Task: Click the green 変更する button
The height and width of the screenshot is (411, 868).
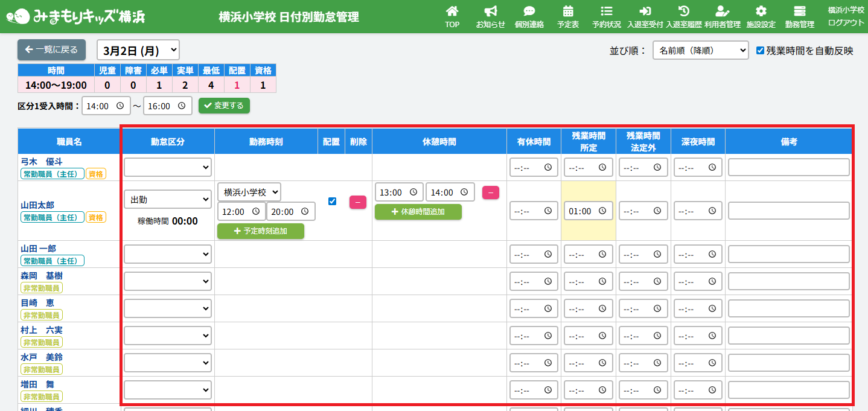Action: pyautogui.click(x=224, y=106)
